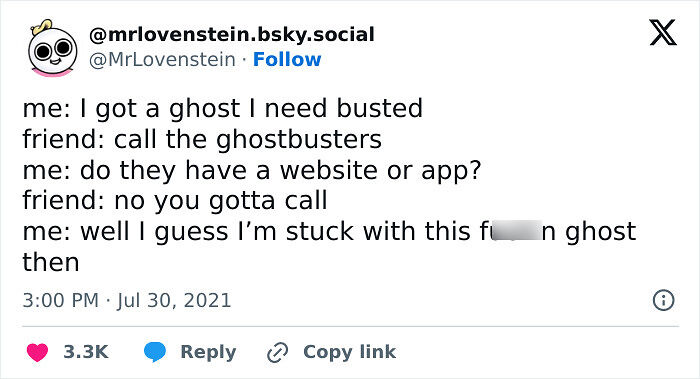Open the 3:00 PM Jul 30, 2021 timestamp

[x=127, y=300]
